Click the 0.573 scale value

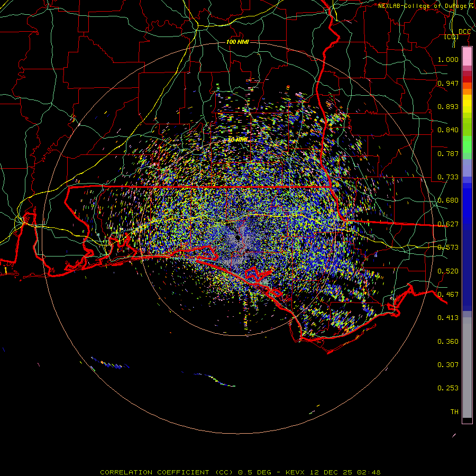[x=448, y=248]
